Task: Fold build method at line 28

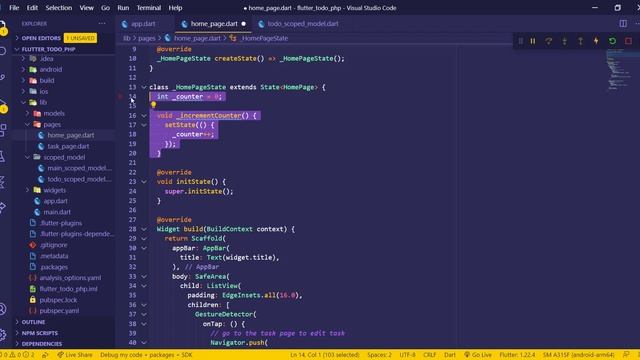Action: (144, 229)
